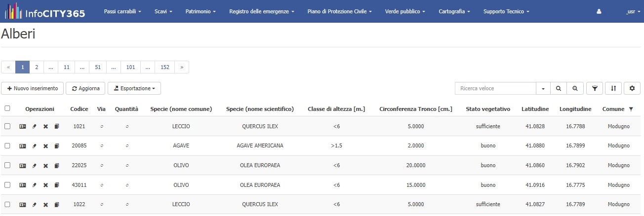
Task: Click the clear search zoom-out icon
Action: click(x=575, y=88)
